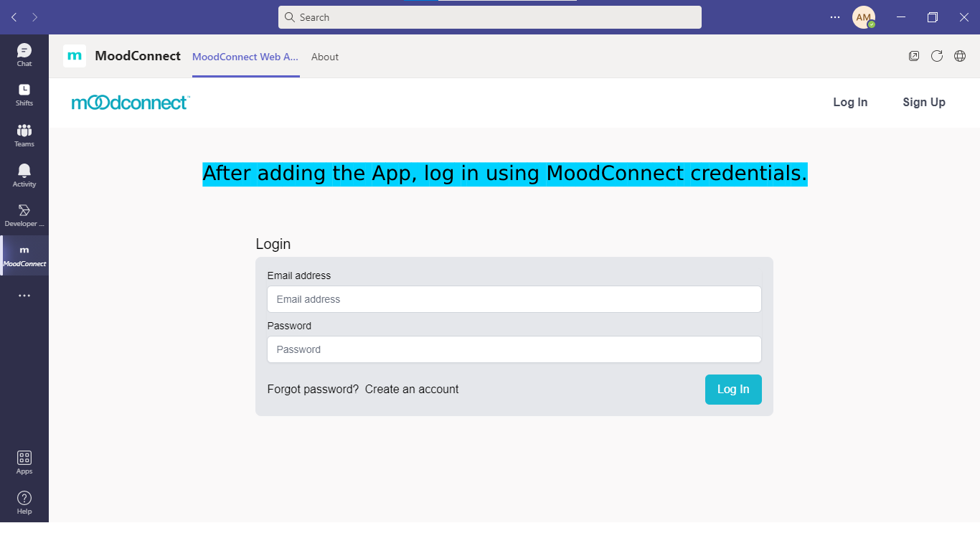Click the globe open-in-browser icon

tap(960, 56)
